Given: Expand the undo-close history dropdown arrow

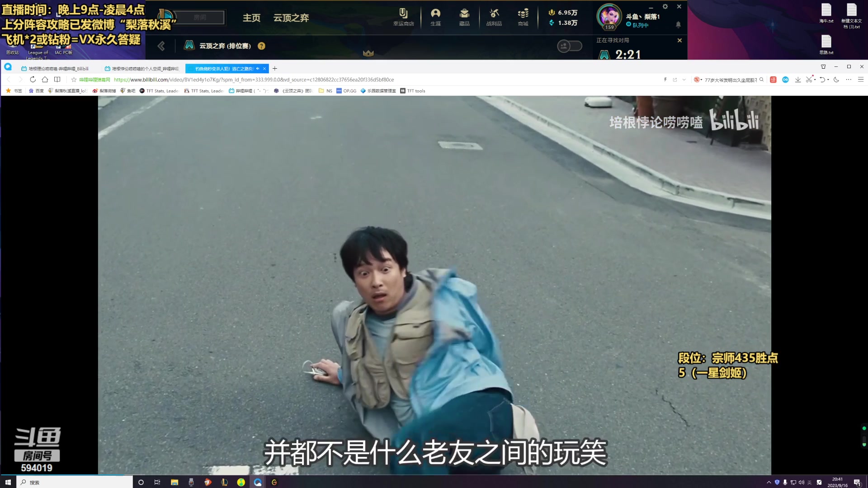Looking at the screenshot, I should (828, 80).
